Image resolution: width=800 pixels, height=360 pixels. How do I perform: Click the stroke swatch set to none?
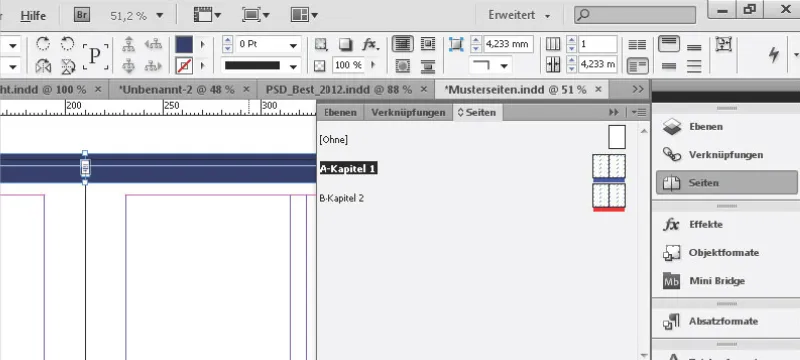pos(184,65)
